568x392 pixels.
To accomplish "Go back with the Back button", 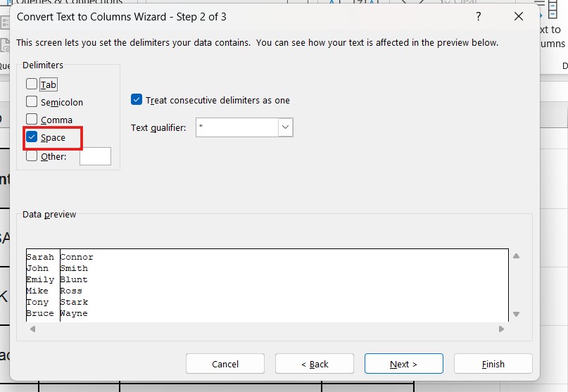I will tap(315, 364).
